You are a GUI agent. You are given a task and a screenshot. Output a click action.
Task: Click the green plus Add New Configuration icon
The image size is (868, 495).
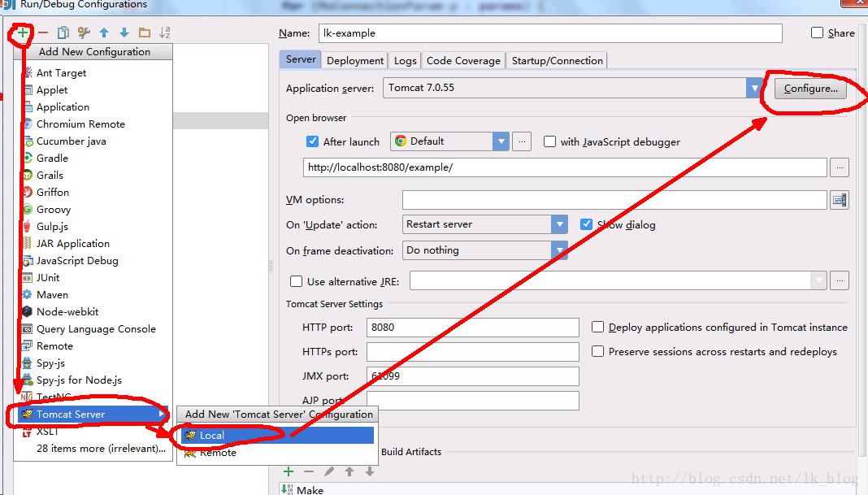coord(22,33)
